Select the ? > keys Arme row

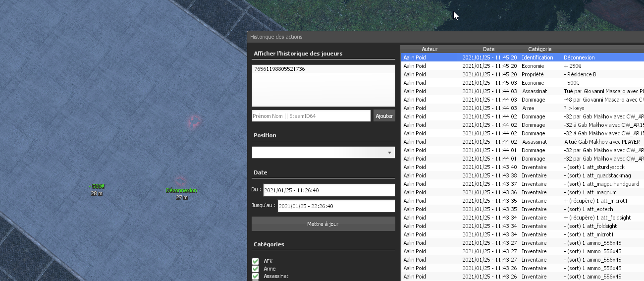[522, 108]
